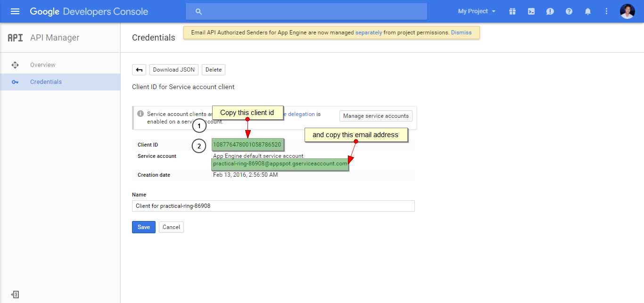This screenshot has width=644, height=303.
Task: Open the feedback speech bubble icon
Action: (550, 11)
